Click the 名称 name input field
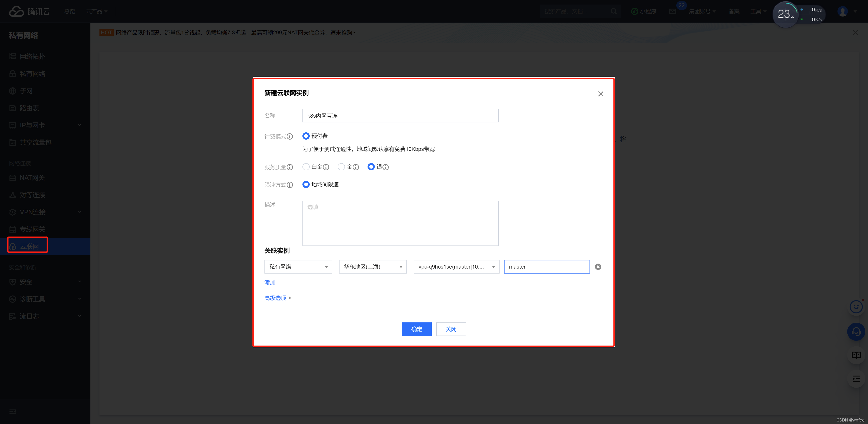This screenshot has height=424, width=868. [x=400, y=116]
